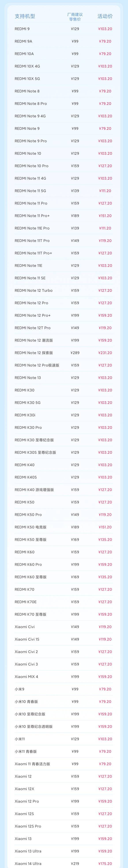The image size is (128, 868).
Task: Click Xiaomi 14 Ultra activity price ¥175.20
Action: (105, 864)
